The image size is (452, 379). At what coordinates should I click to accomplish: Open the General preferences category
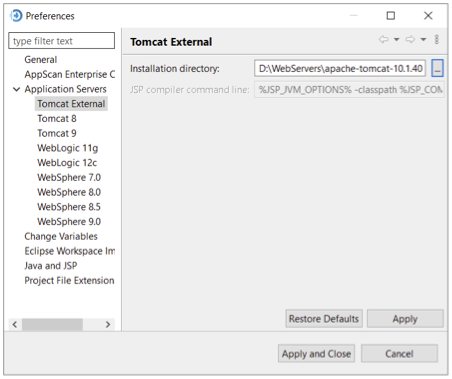click(41, 60)
